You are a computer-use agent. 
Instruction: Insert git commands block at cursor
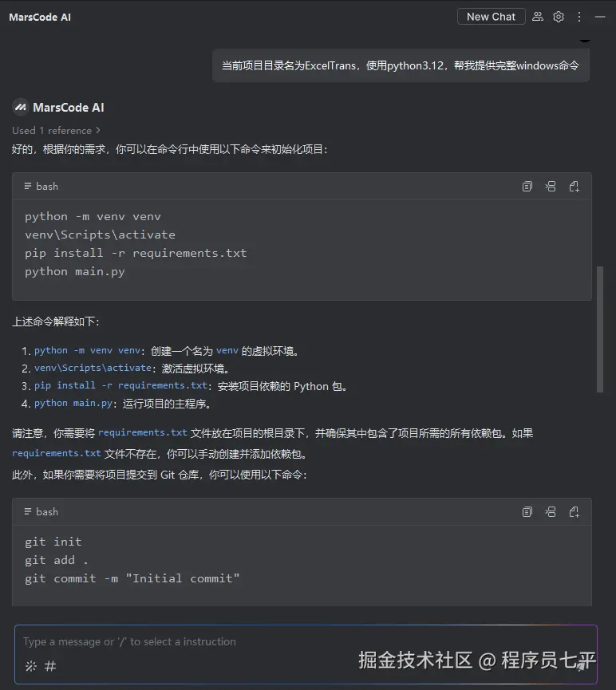[551, 512]
